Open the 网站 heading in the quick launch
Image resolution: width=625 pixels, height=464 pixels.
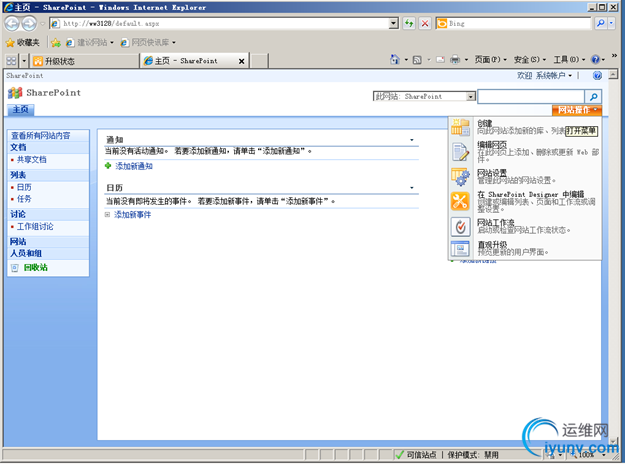[18, 242]
